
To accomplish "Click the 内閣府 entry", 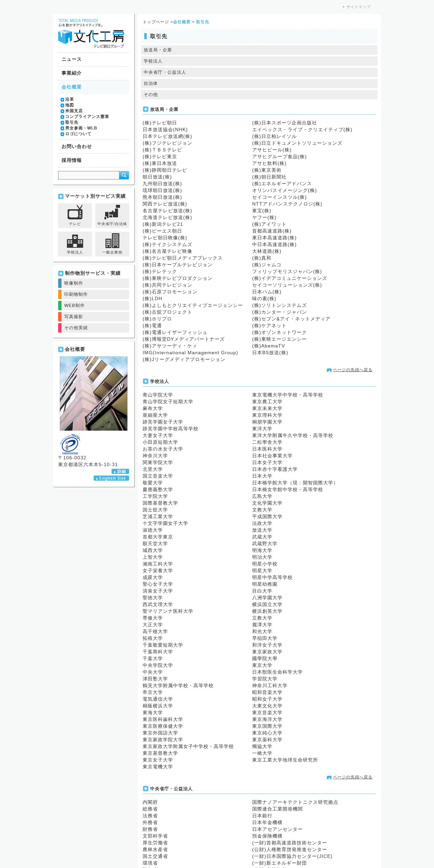I will tap(150, 802).
